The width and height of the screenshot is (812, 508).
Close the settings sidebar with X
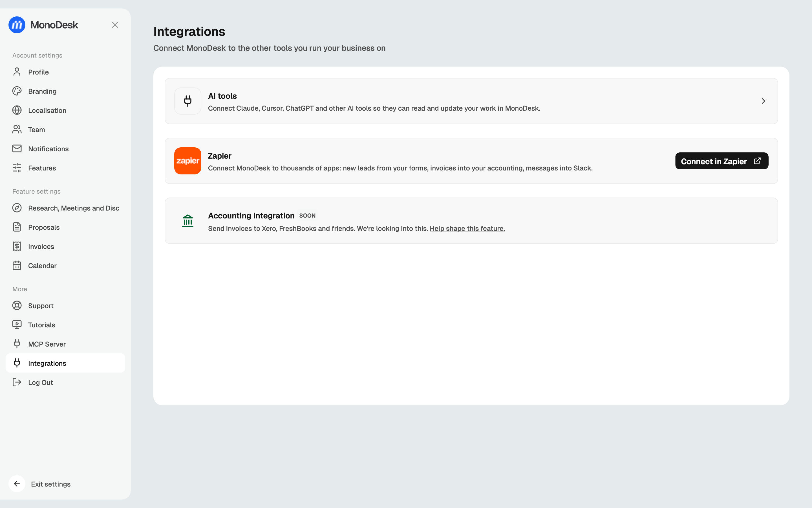click(x=115, y=25)
